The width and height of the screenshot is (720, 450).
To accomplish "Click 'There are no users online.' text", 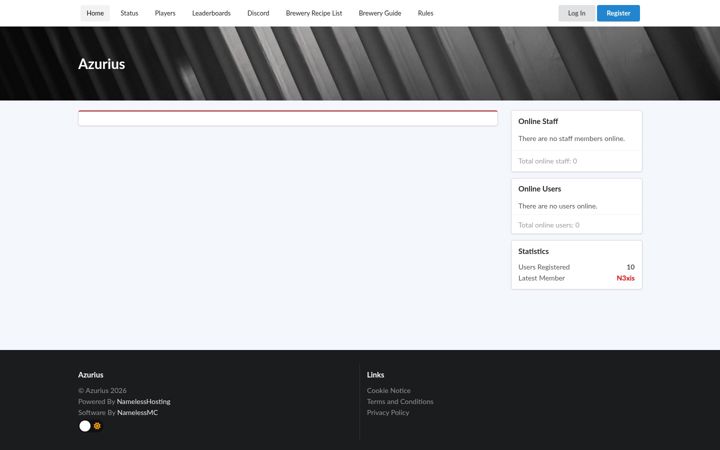I will pyautogui.click(x=557, y=206).
